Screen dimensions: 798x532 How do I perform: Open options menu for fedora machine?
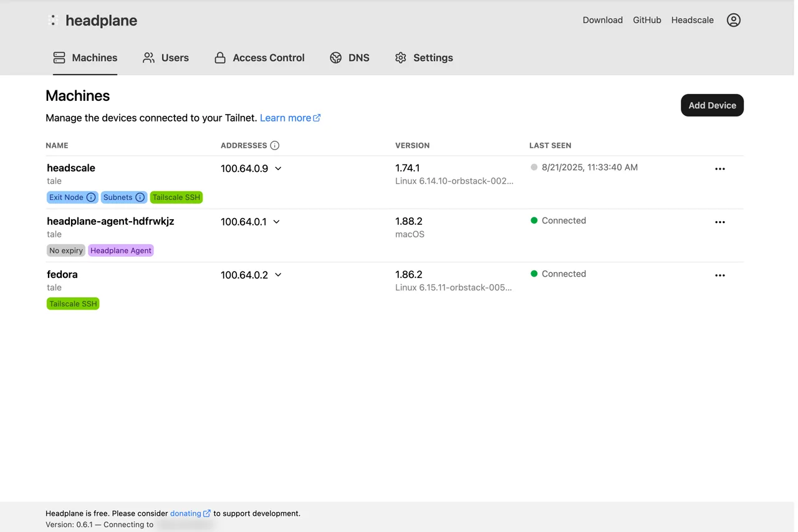[720, 275]
